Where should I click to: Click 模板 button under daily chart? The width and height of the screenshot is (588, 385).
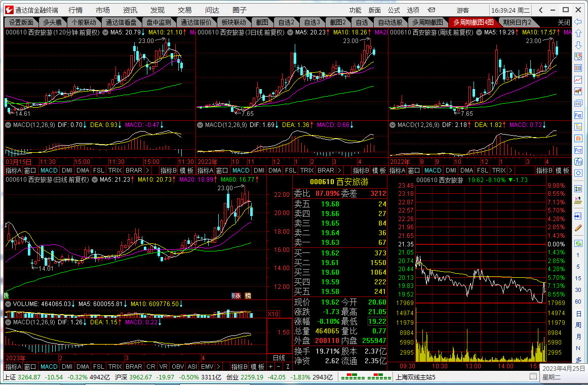257,367
